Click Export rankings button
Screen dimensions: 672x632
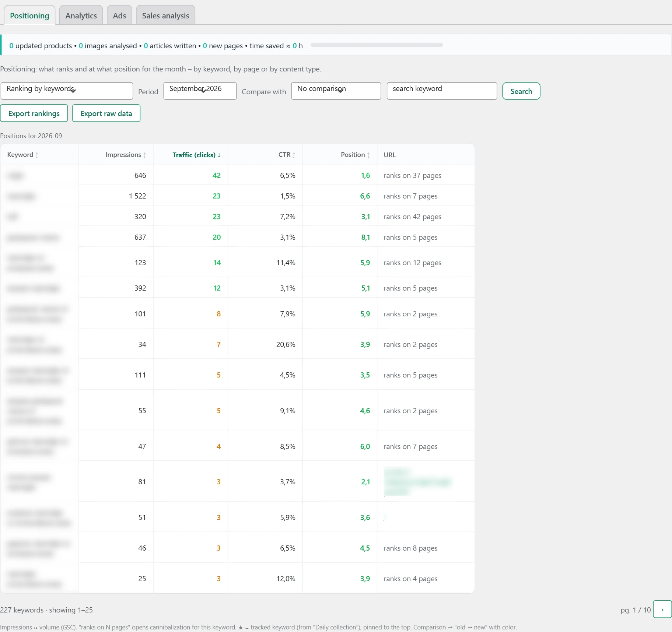pos(34,113)
